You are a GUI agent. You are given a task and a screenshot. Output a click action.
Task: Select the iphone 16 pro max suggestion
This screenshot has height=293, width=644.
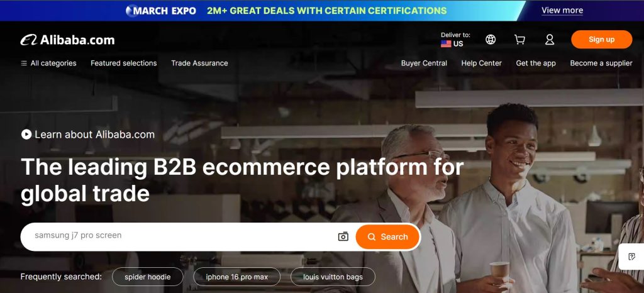click(237, 277)
